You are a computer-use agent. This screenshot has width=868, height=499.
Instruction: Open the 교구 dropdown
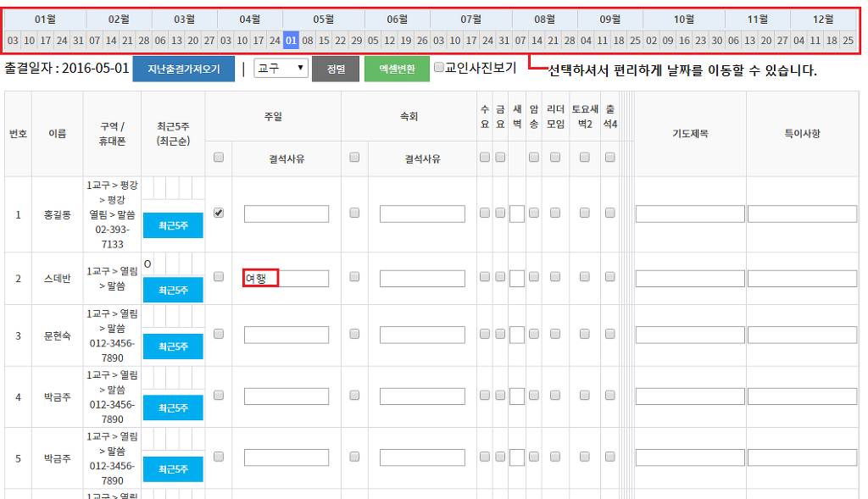(281, 68)
